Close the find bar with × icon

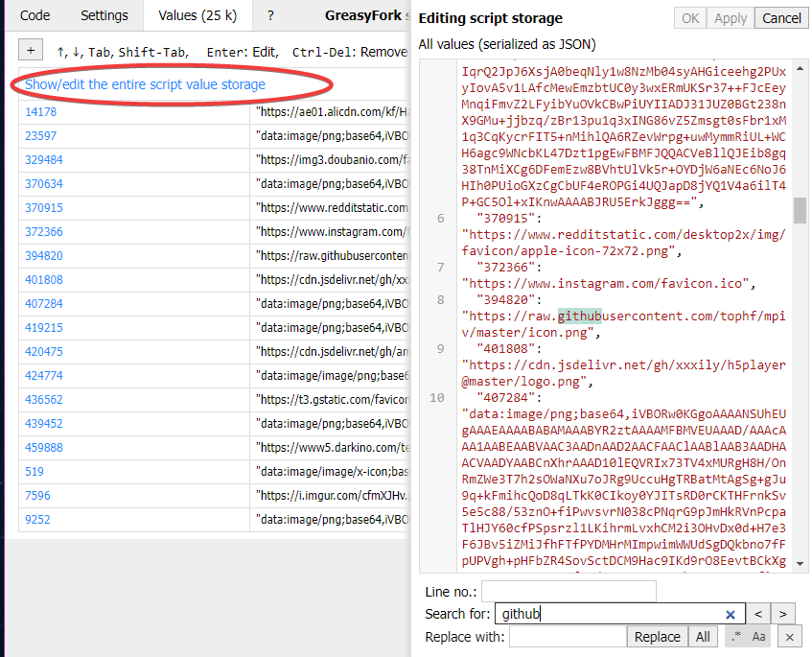pos(789,636)
